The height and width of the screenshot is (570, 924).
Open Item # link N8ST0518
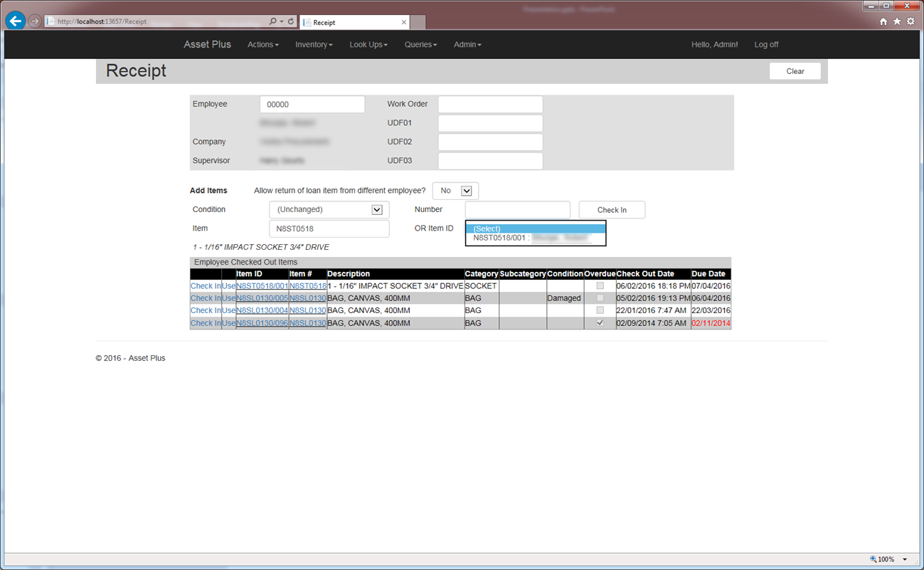coord(307,286)
